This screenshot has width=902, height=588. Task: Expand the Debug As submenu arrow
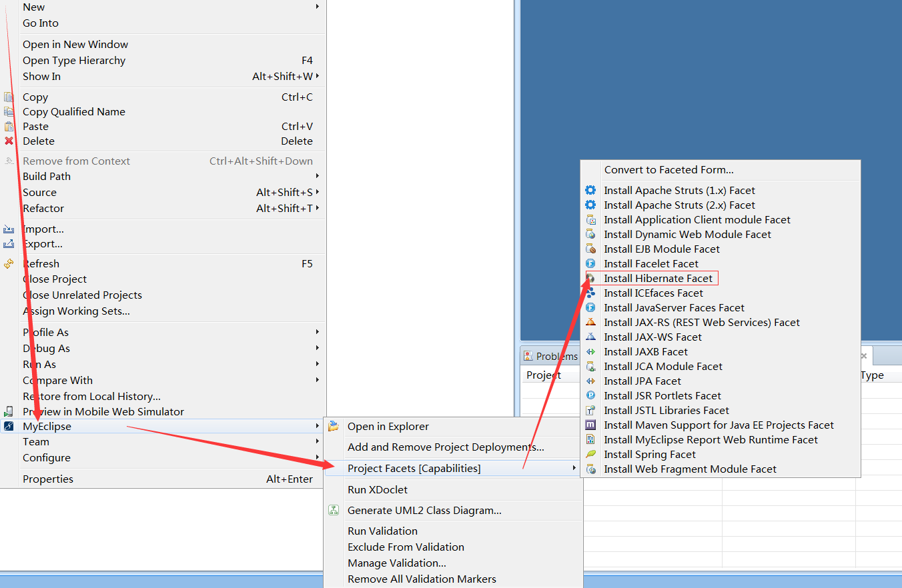point(318,348)
